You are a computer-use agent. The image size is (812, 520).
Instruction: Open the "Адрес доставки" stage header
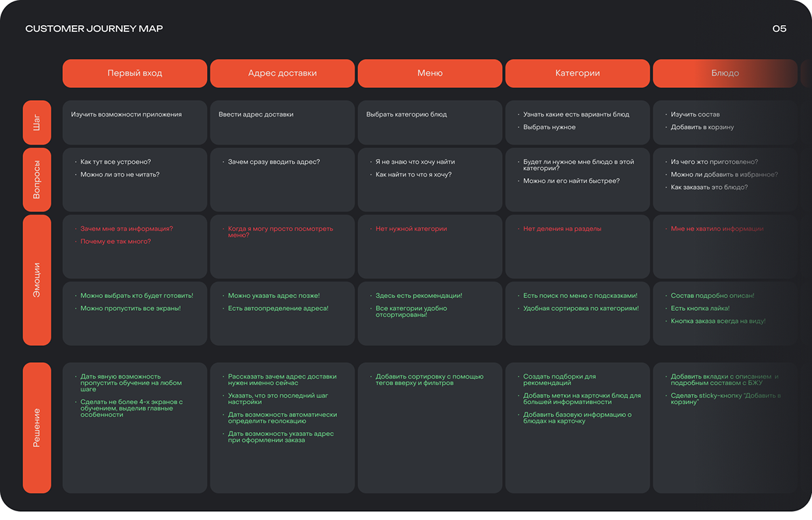coord(282,73)
